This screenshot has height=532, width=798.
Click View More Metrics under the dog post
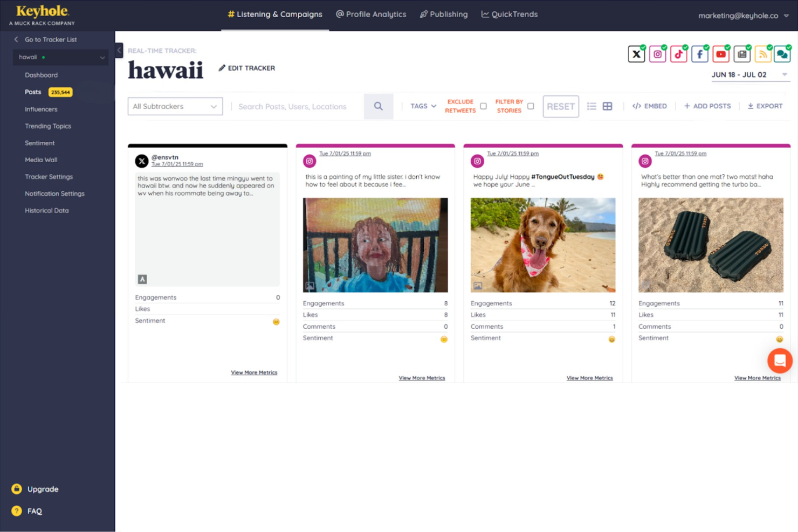(x=589, y=378)
